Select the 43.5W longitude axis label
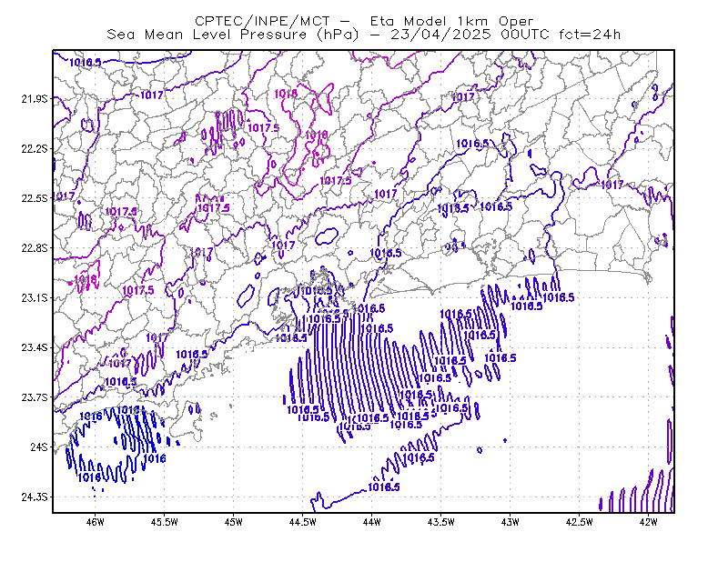This screenshot has height=562, width=728. pyautogui.click(x=441, y=522)
